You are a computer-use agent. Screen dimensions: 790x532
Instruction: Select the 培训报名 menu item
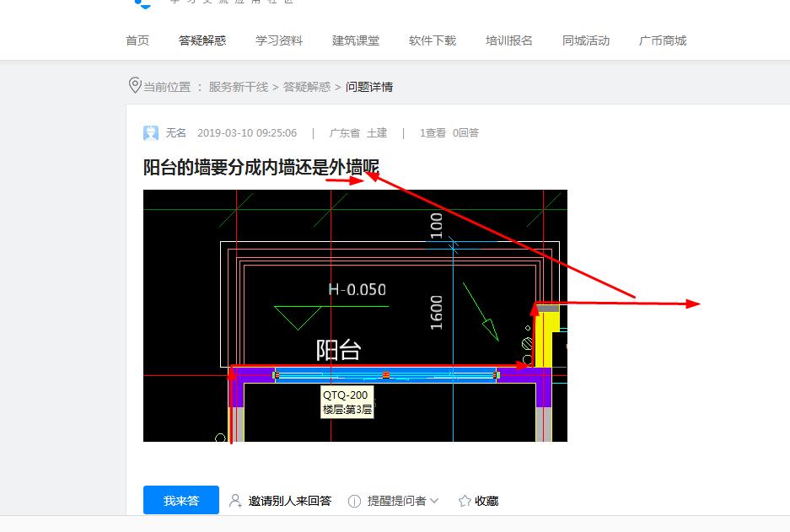[509, 40]
